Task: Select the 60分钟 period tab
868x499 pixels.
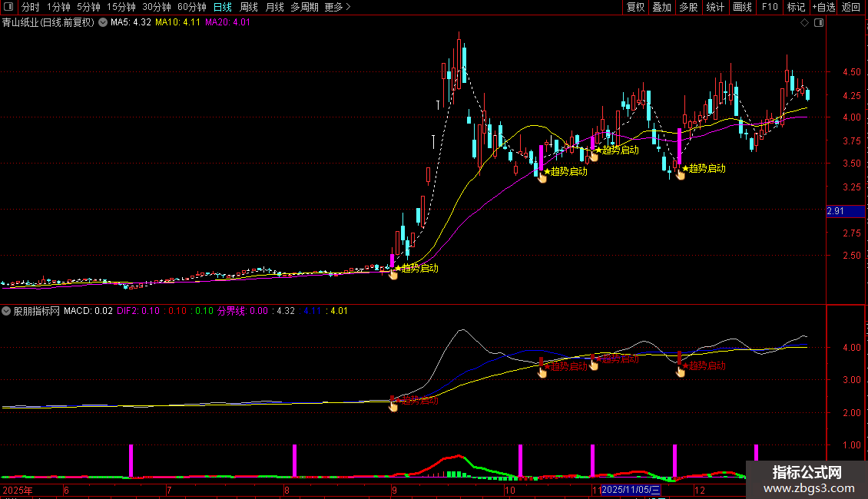Action: (192, 7)
